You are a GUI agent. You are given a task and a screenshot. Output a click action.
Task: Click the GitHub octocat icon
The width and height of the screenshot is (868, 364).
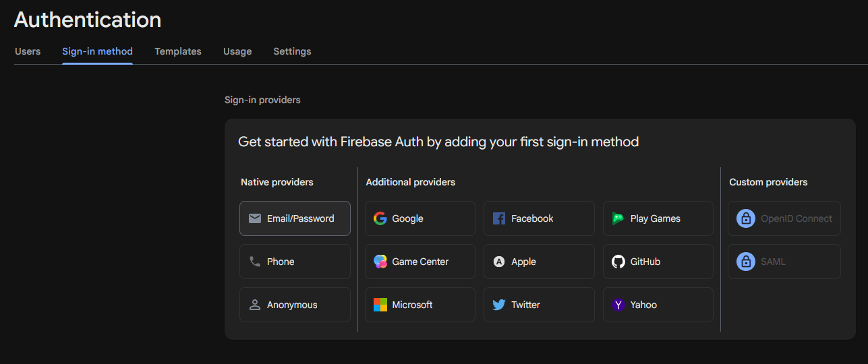[x=618, y=262]
